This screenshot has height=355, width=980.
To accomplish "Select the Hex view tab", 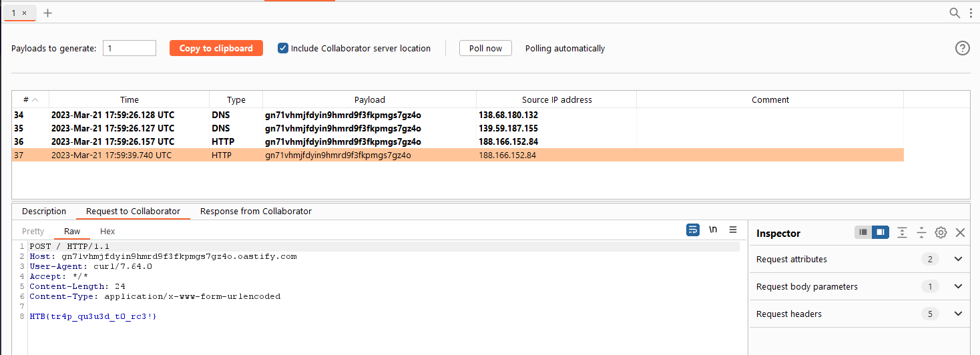I will click(x=107, y=231).
